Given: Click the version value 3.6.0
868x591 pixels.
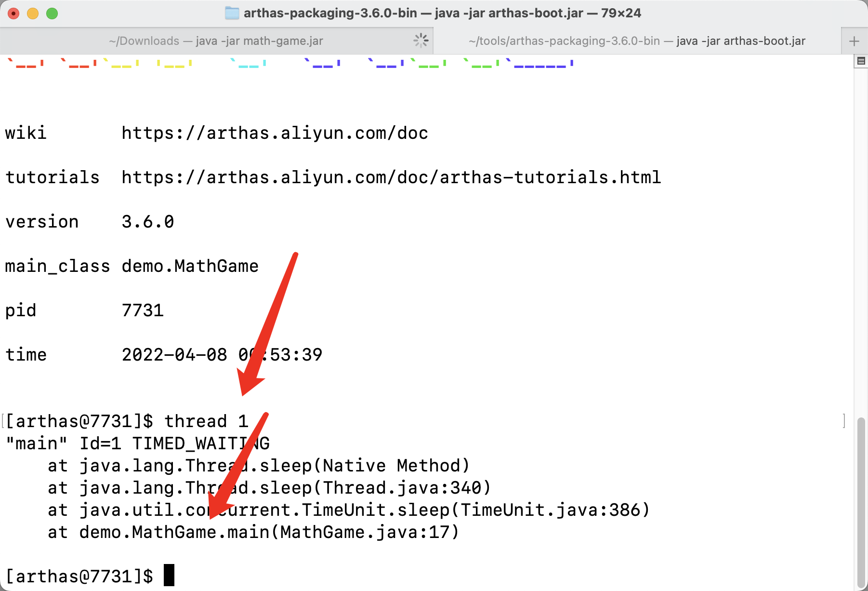Looking at the screenshot, I should [148, 222].
